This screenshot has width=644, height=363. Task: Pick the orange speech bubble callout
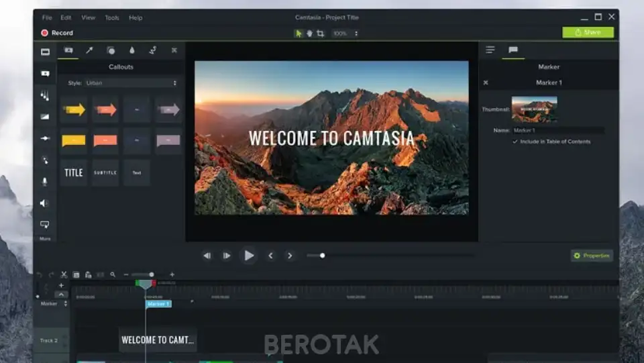[105, 141]
